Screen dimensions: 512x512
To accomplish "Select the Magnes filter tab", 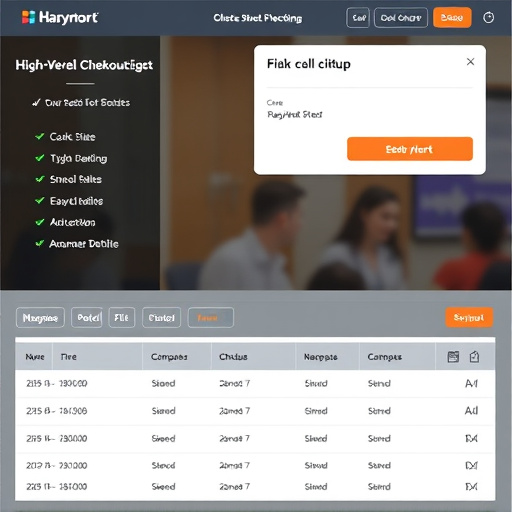I will coord(40,318).
